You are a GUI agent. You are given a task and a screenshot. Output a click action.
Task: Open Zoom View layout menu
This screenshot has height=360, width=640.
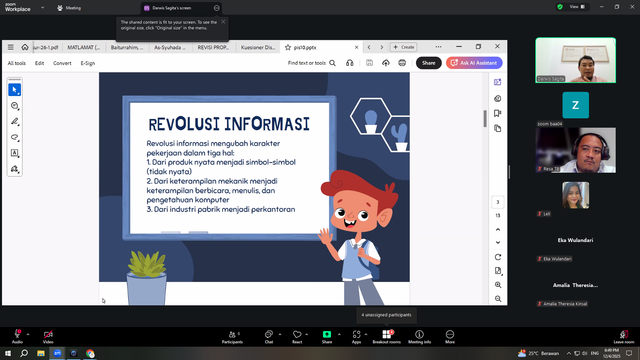[x=577, y=7]
